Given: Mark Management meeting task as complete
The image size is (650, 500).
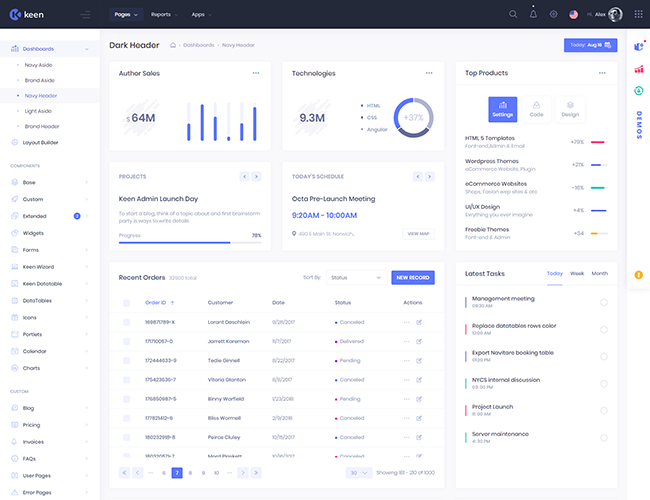Looking at the screenshot, I should (x=604, y=302).
